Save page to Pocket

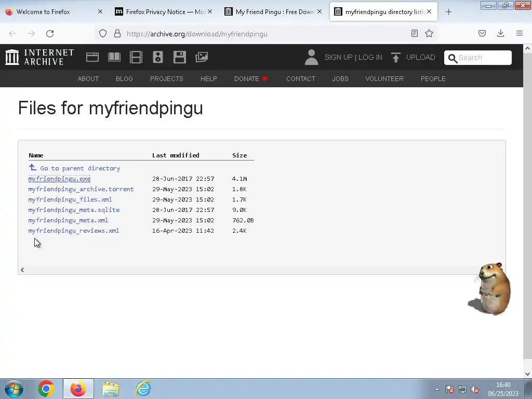[x=482, y=33]
